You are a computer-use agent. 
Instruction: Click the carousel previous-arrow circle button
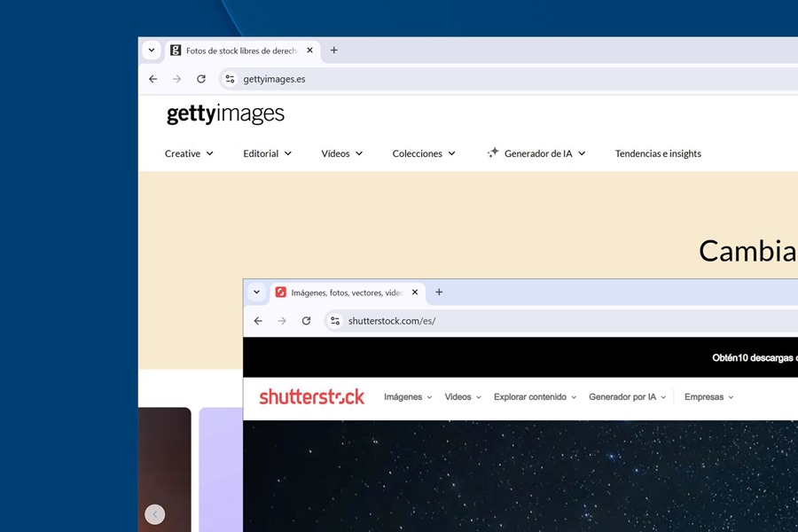point(155,514)
